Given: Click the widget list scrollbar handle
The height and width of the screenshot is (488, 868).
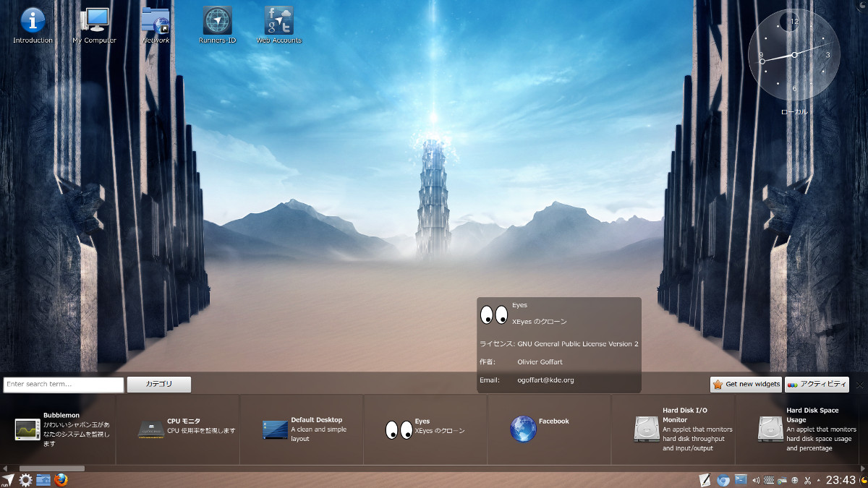Looking at the screenshot, I should 51,468.
